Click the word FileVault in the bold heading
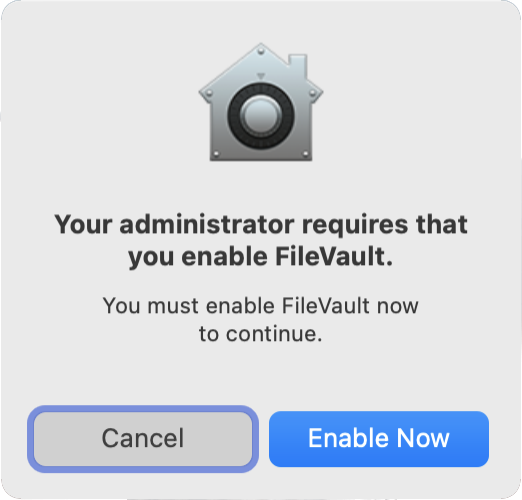The image size is (522, 500). [x=331, y=257]
